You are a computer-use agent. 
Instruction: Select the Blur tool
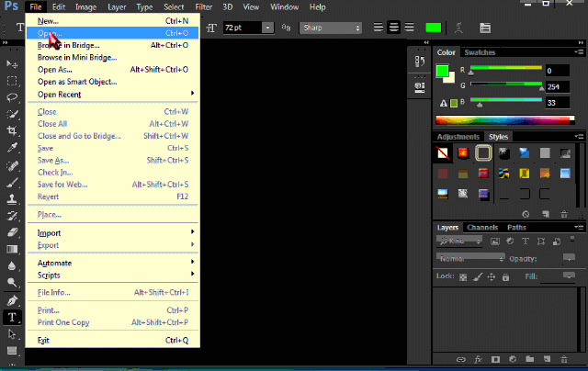click(12, 265)
